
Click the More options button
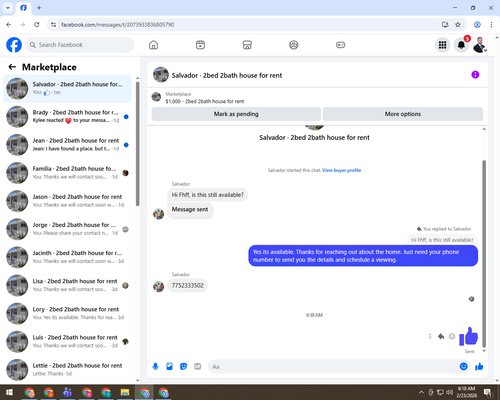pyautogui.click(x=403, y=114)
